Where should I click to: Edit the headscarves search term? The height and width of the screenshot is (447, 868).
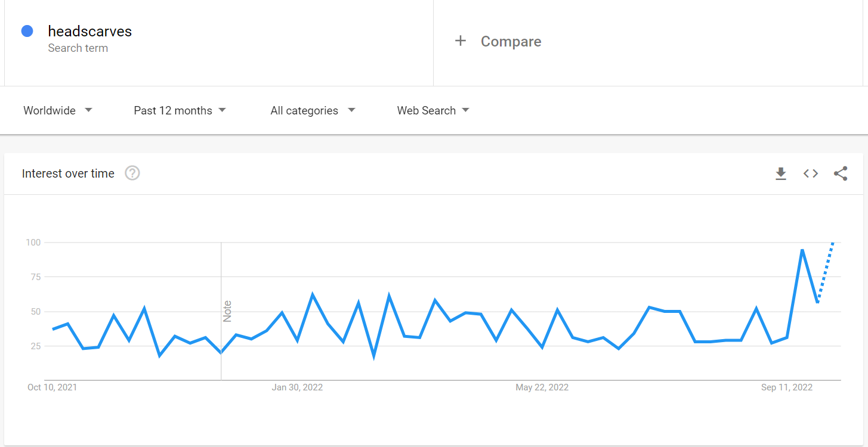click(x=90, y=32)
